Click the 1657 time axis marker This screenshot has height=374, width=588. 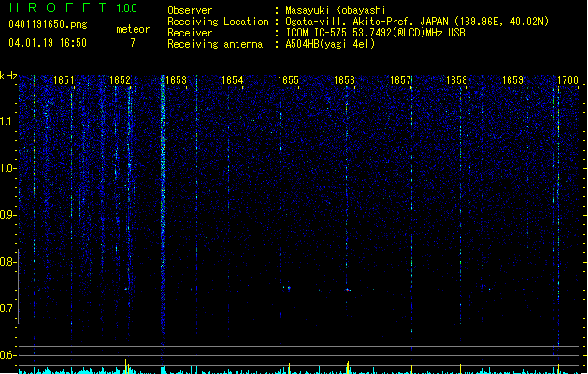[x=400, y=80]
